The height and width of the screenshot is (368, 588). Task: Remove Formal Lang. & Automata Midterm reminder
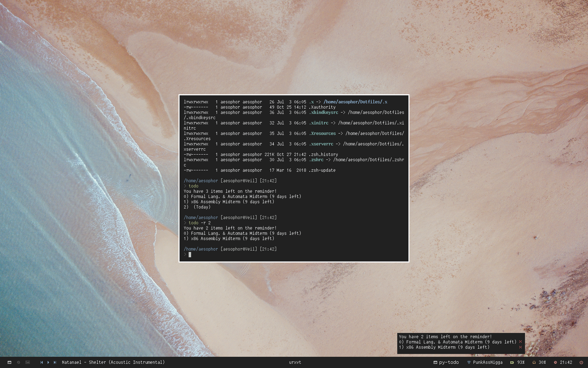click(520, 342)
